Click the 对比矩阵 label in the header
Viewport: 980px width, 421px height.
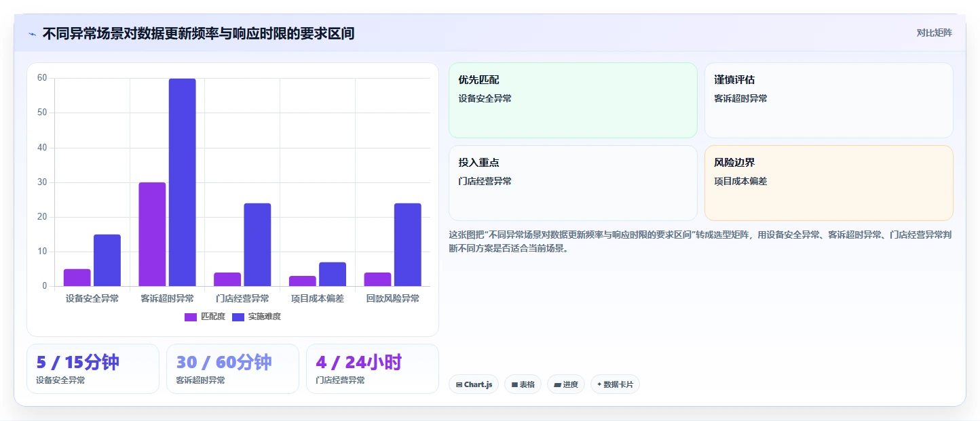(x=934, y=33)
